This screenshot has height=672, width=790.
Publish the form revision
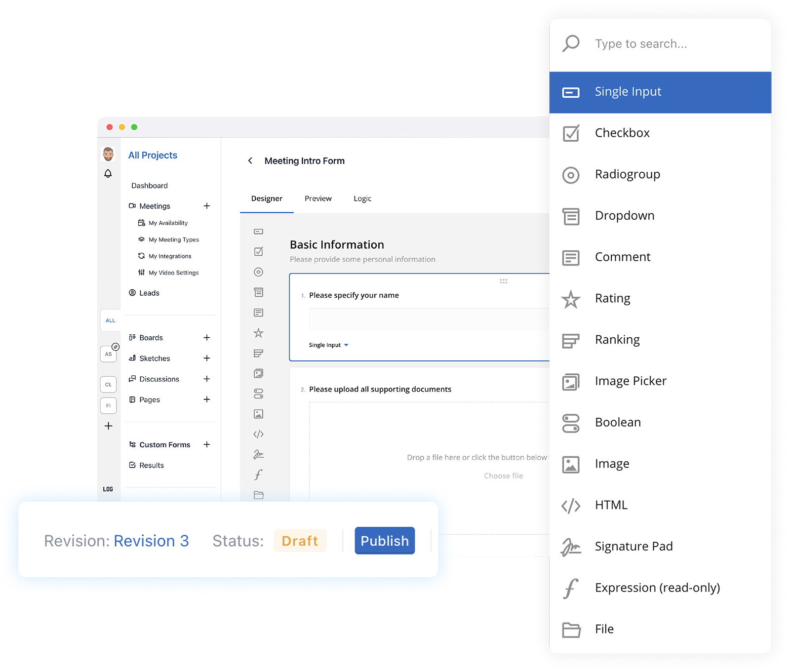[385, 541]
